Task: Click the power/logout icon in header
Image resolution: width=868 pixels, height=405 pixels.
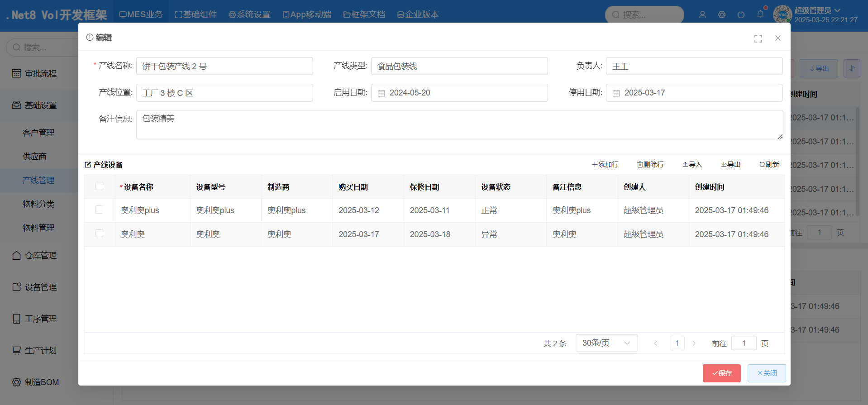Action: tap(741, 14)
